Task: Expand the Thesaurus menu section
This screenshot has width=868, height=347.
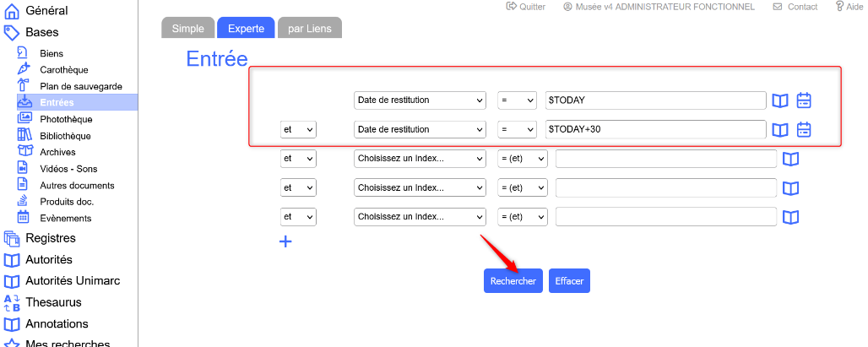Action: click(53, 302)
